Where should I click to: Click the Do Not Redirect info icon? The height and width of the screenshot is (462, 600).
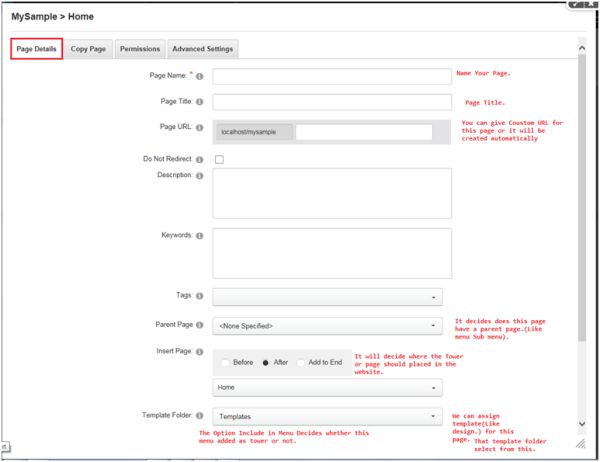coord(199,159)
